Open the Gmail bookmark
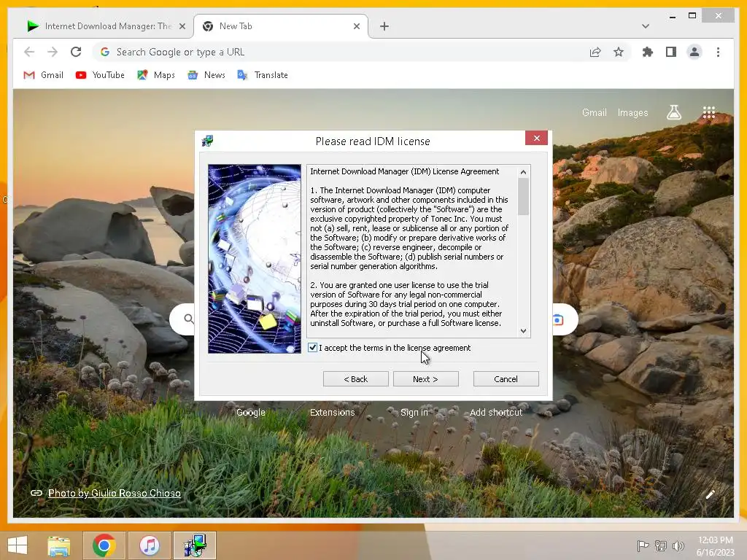Viewport: 747px width, 560px height. click(x=43, y=75)
